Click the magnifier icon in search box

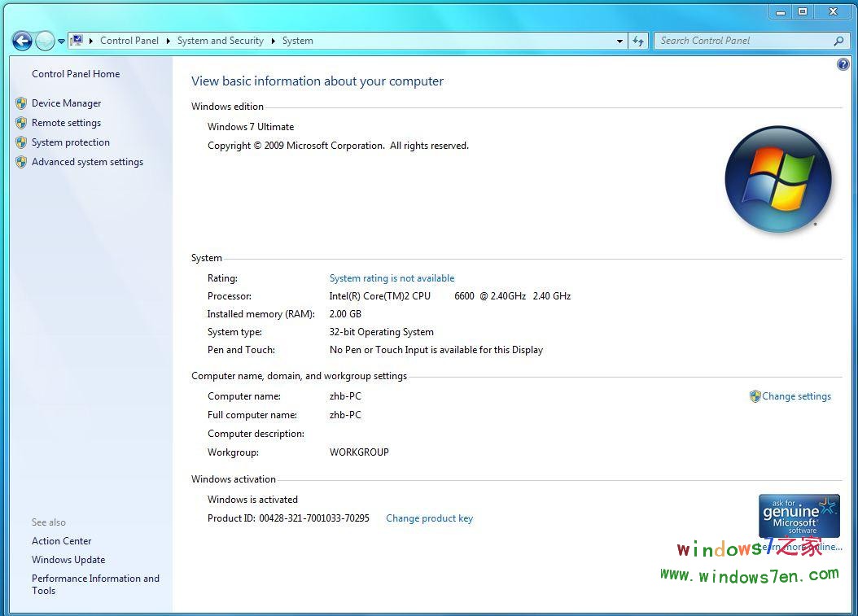click(x=838, y=41)
